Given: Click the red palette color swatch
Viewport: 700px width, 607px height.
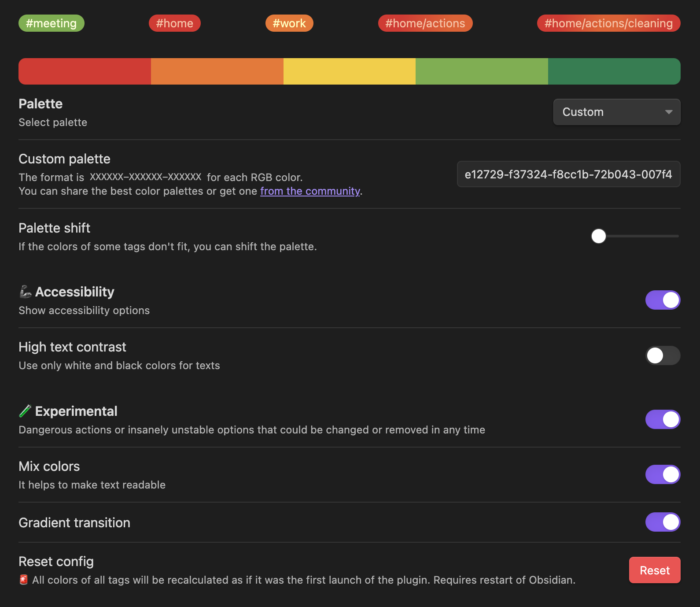Looking at the screenshot, I should click(x=85, y=71).
